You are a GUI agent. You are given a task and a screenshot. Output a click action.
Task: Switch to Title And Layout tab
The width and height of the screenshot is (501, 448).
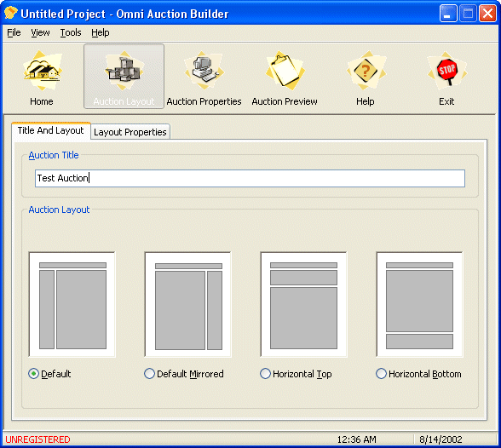[x=51, y=130]
